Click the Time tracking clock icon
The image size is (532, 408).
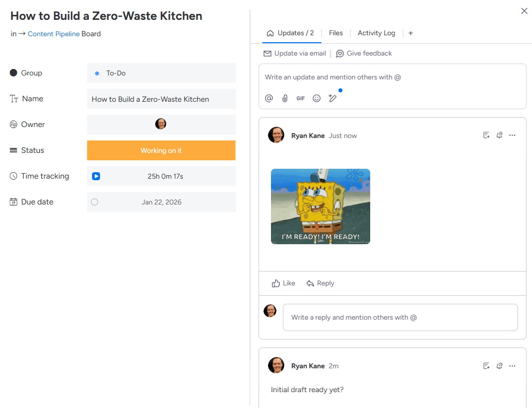(13, 176)
